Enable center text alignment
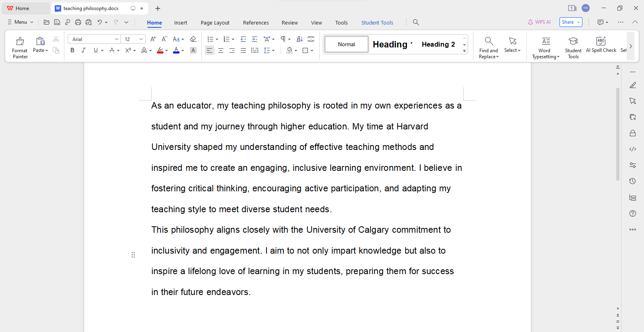The width and height of the screenshot is (644, 332). point(221,50)
